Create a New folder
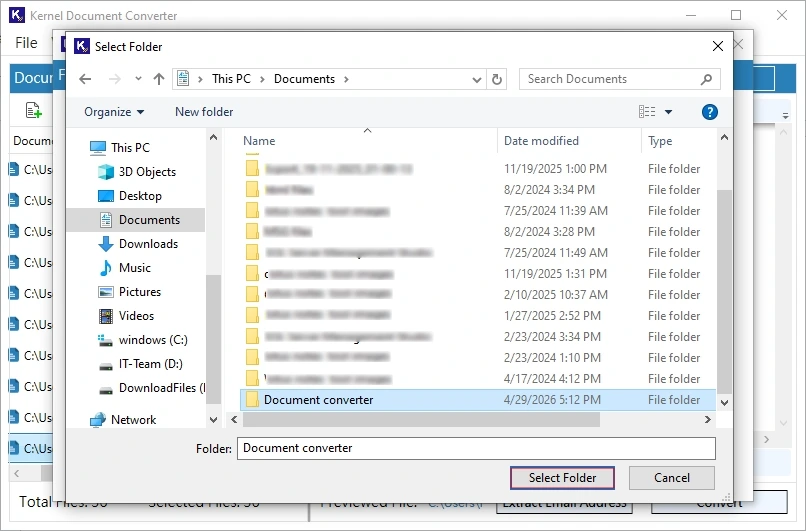 coord(204,112)
